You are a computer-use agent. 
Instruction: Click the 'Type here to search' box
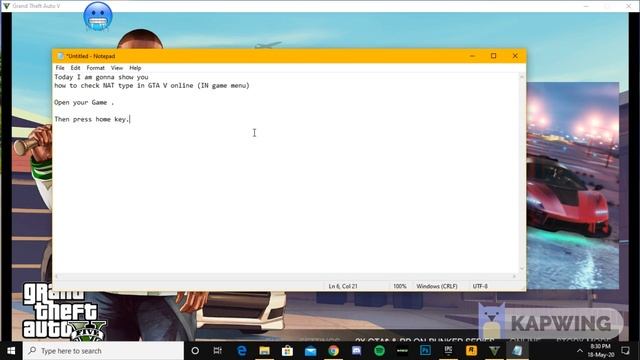tap(103, 351)
